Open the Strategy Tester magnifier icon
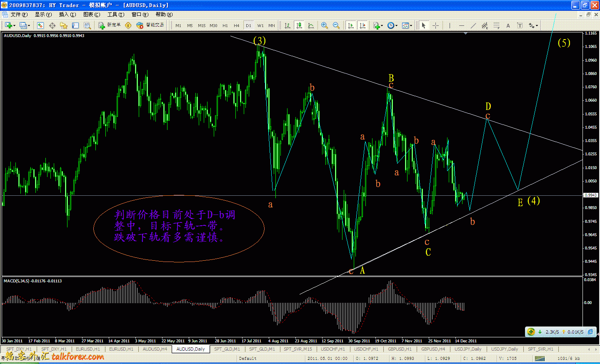Viewport: 600px width, 364px height. pyautogui.click(x=87, y=25)
